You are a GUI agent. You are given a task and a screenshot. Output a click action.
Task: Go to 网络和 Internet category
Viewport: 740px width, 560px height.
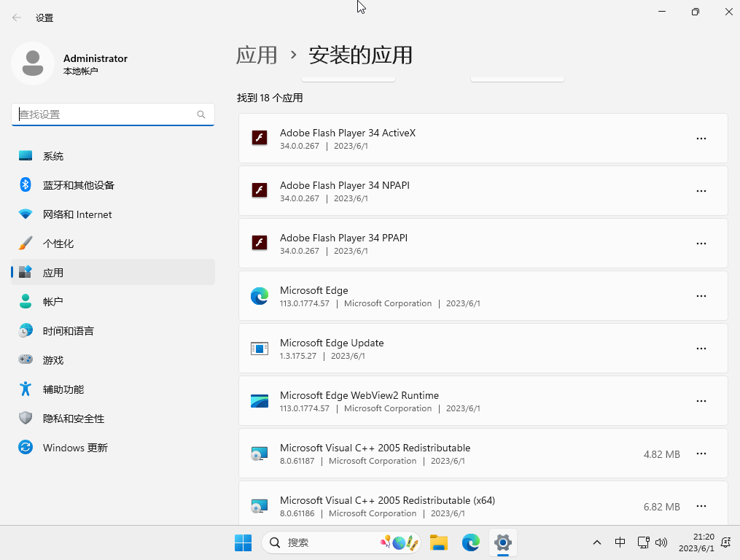coord(113,214)
